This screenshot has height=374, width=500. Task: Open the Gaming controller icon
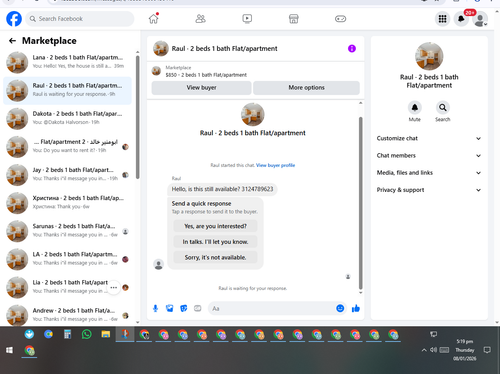[340, 19]
